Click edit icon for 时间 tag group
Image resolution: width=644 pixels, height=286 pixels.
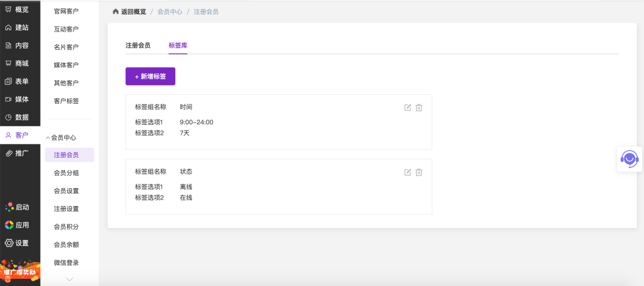[x=407, y=108]
